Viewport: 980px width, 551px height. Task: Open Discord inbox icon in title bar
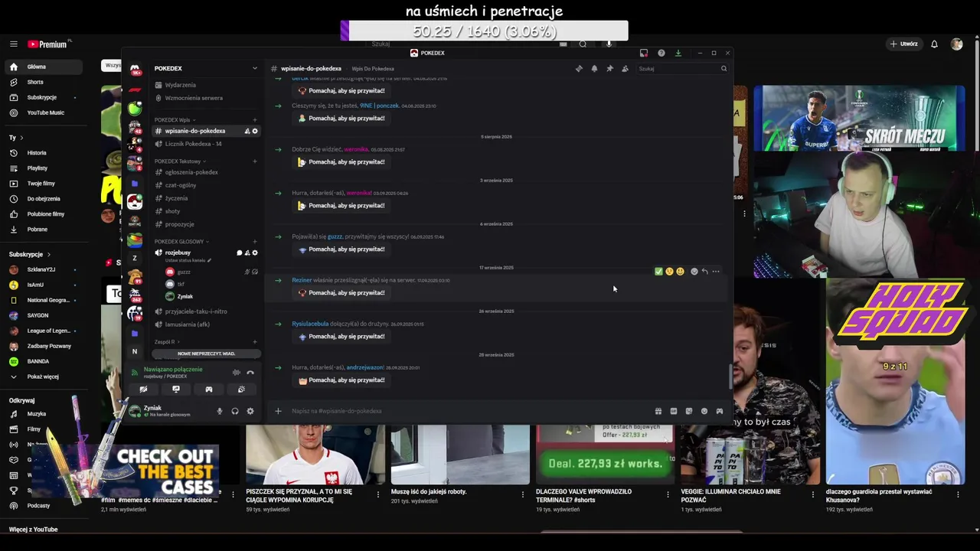(x=644, y=53)
